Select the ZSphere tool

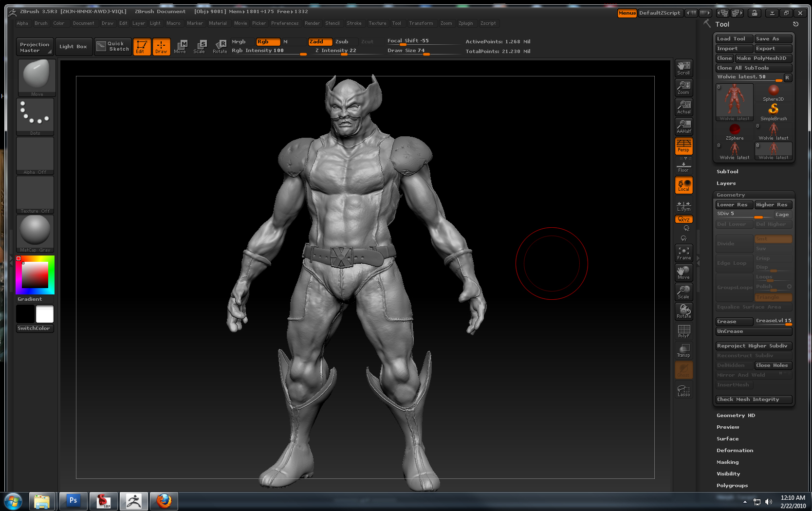point(735,131)
